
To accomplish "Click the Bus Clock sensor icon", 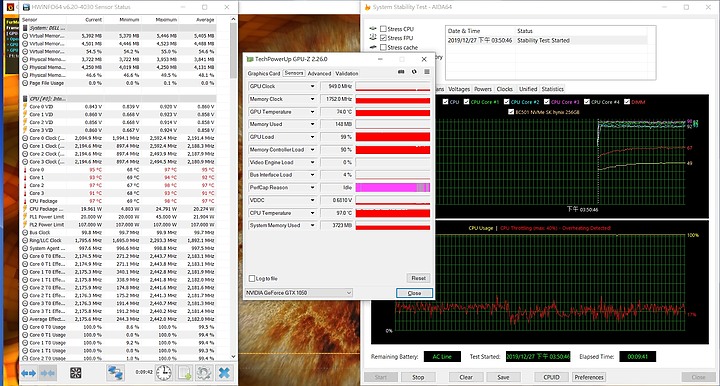I will [x=25, y=232].
